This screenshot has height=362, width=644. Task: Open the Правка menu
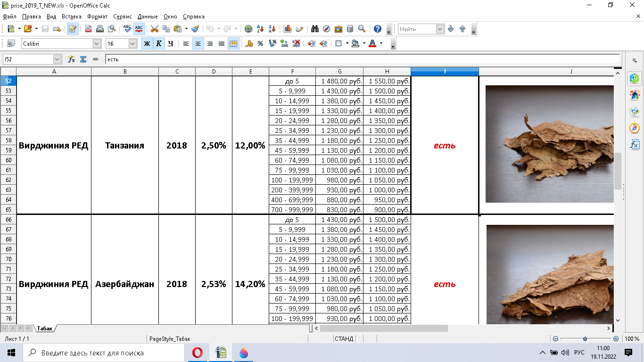tap(31, 16)
